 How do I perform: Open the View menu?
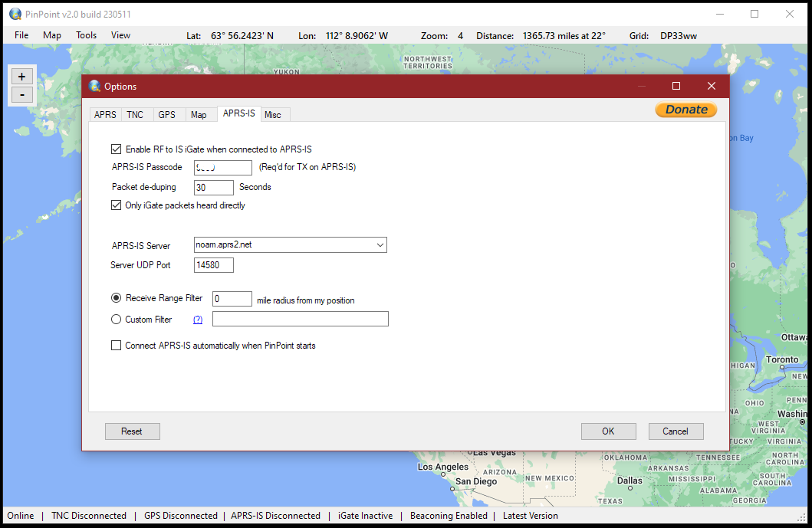pos(120,34)
